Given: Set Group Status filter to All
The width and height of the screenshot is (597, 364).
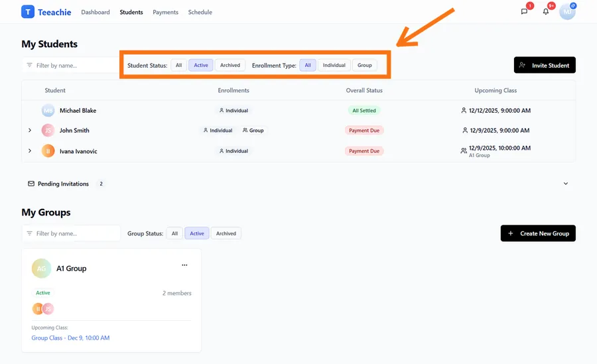Looking at the screenshot, I should tap(174, 233).
